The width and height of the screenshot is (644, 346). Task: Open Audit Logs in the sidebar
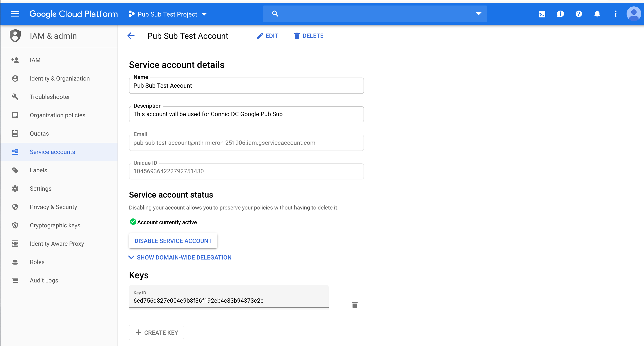[44, 281]
